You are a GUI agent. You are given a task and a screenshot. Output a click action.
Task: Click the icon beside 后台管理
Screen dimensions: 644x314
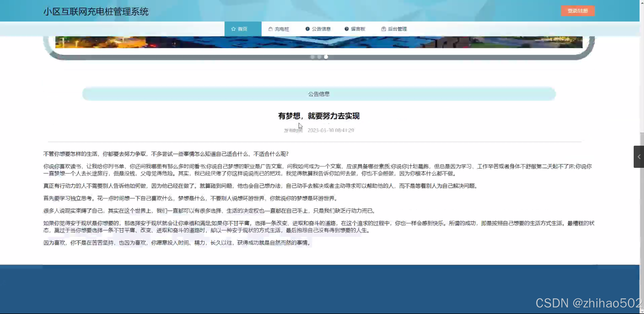coord(383,29)
